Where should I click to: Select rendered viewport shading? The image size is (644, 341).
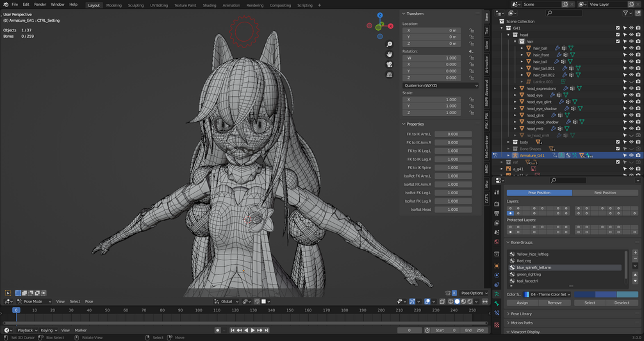470,301
